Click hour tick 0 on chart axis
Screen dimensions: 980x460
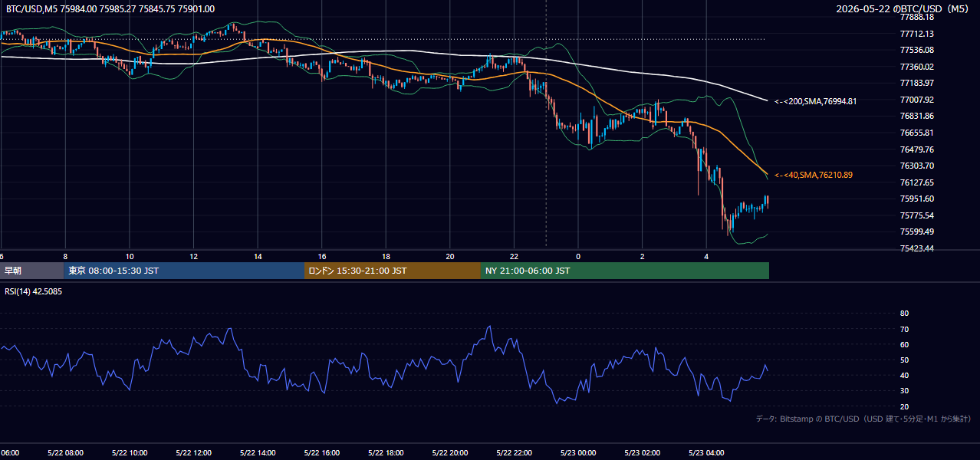click(578, 256)
